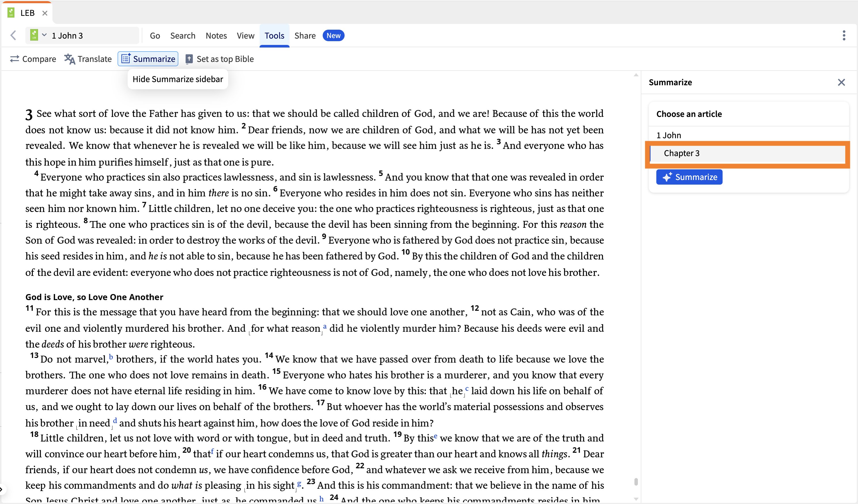Toggle the Summarize sidebar from the toolbar
Viewport: 858px width, 504px height.
(148, 58)
